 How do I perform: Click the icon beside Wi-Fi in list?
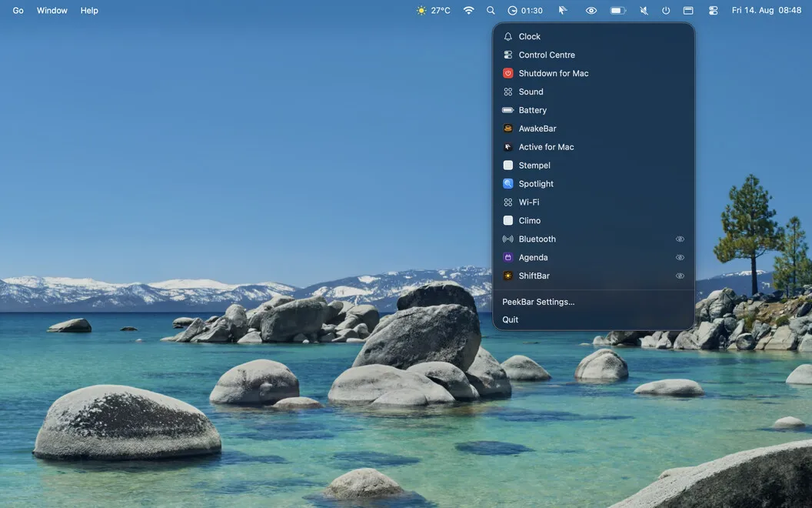coord(508,202)
